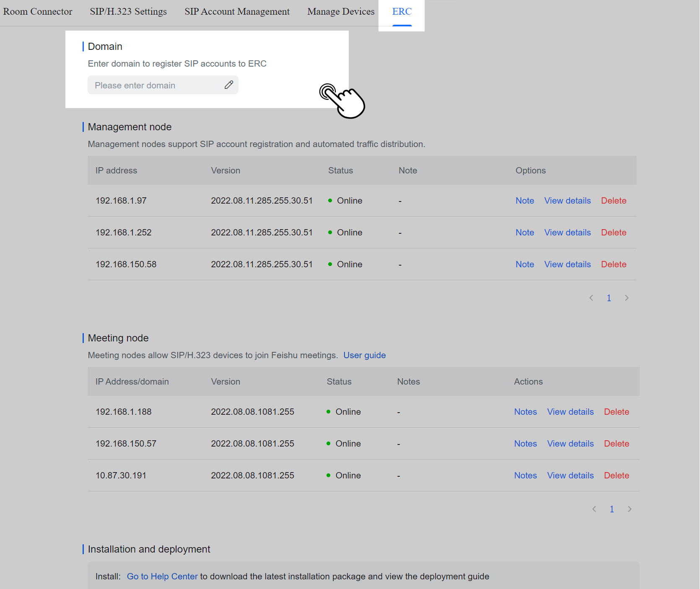Delete management node 192.168.150.58
This screenshot has width=700, height=589.
[614, 264]
